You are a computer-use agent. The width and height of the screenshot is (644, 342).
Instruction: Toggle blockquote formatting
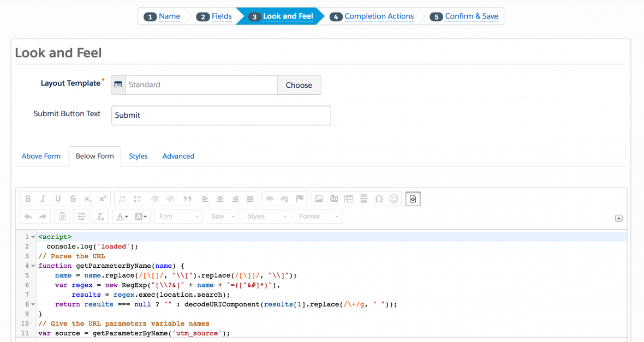[x=188, y=199]
